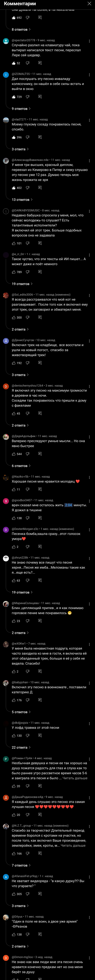Image resolution: width=95 pixels, height=980 pixels.
Task: Toggle dislike on @ДядяАдольфик comment
Action: click(x=27, y=454)
